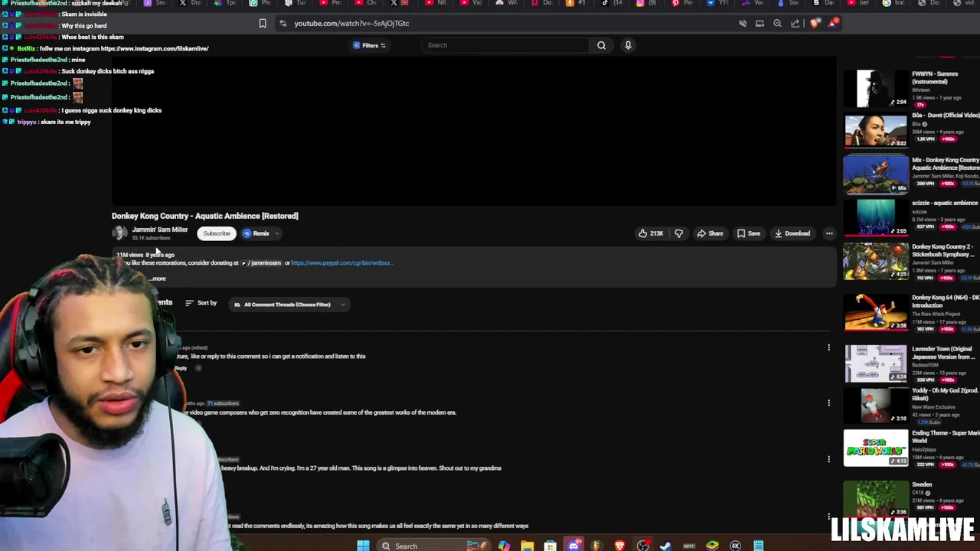This screenshot has height=551, width=980.
Task: Open Brave Shields lion icon
Action: (x=815, y=23)
